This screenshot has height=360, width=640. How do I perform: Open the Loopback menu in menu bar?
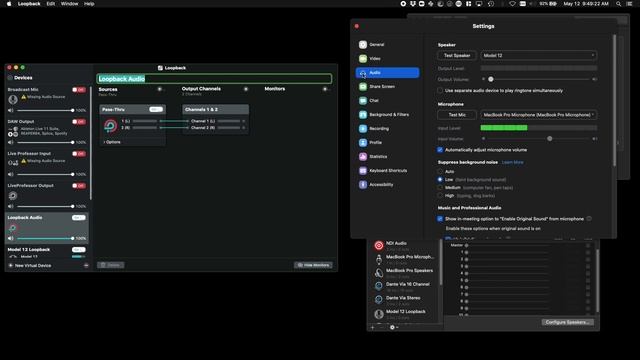pyautogui.click(x=29, y=4)
